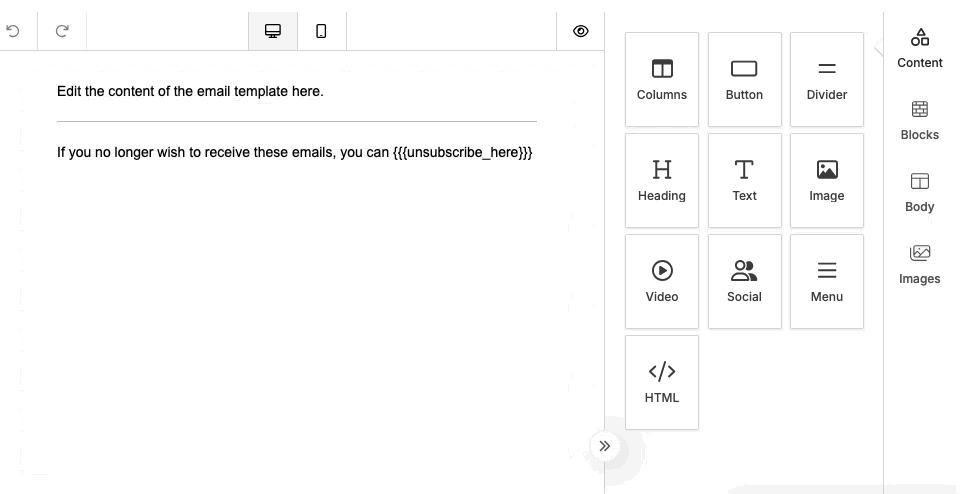Choose the Image content block
The width and height of the screenshot is (980, 494).
(827, 181)
